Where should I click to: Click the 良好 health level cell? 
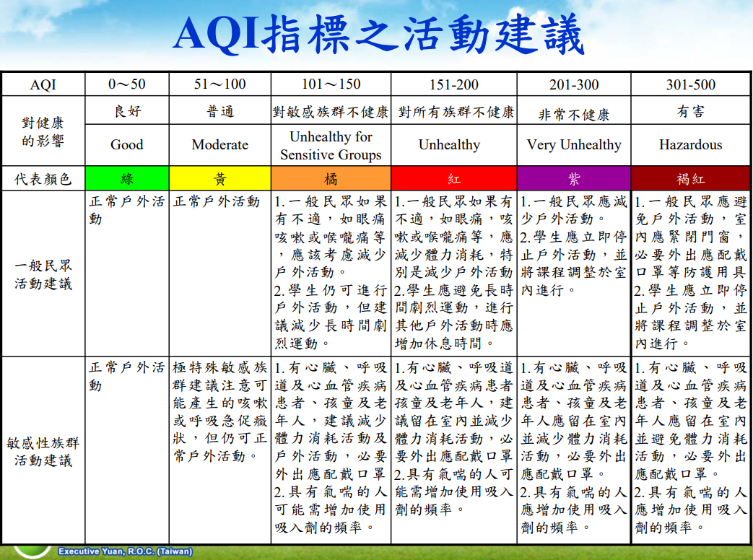point(127,111)
